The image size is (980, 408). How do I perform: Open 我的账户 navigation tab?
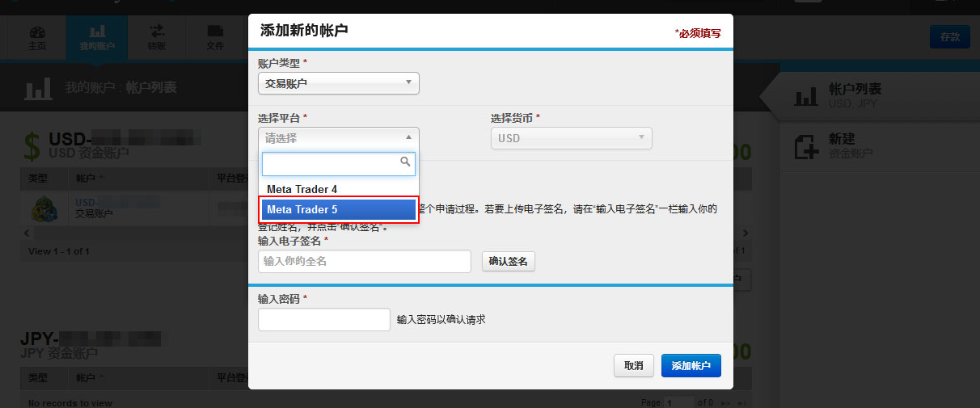pyautogui.click(x=97, y=38)
